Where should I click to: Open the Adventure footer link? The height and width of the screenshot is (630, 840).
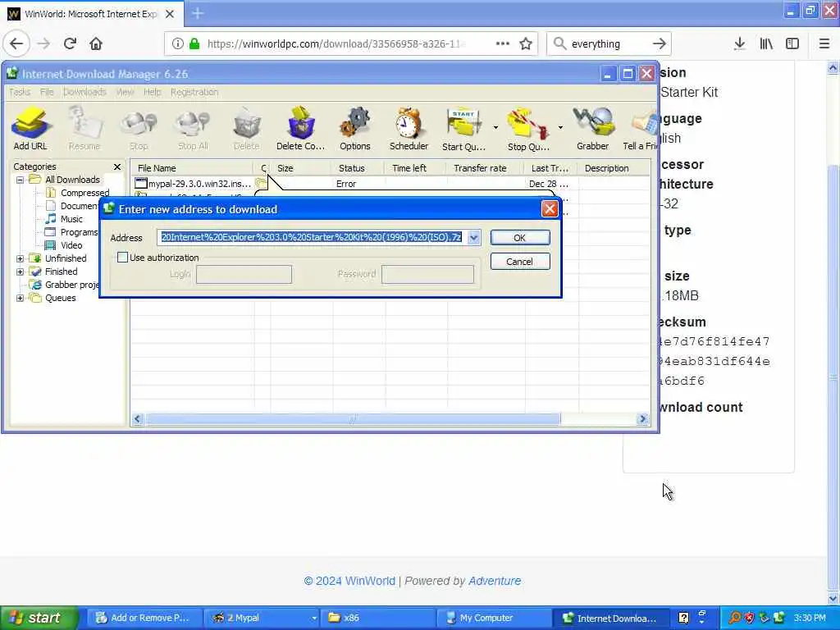pyautogui.click(x=495, y=581)
